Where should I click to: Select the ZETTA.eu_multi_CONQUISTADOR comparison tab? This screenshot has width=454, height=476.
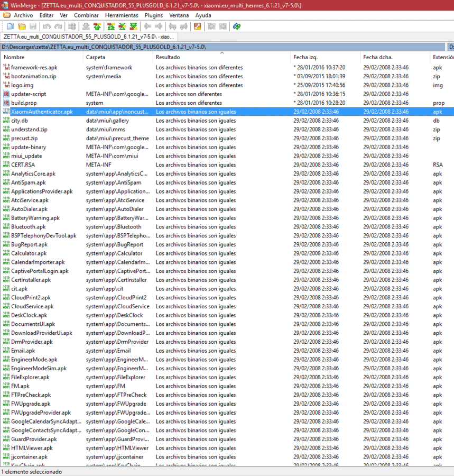pyautogui.click(x=89, y=36)
